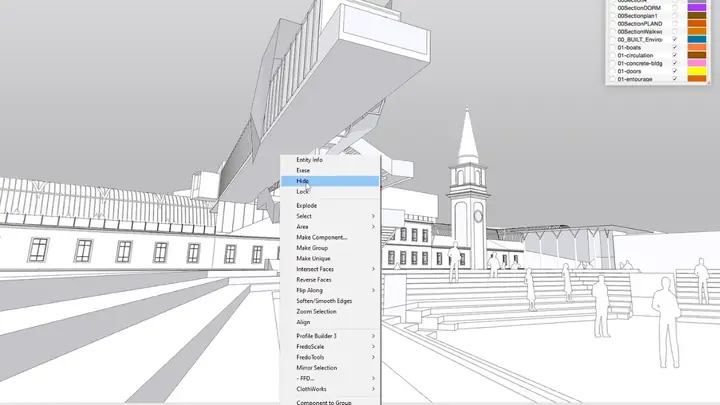Choose Make Component... from the menu
Viewport: 720px width, 405px height.
pos(330,237)
